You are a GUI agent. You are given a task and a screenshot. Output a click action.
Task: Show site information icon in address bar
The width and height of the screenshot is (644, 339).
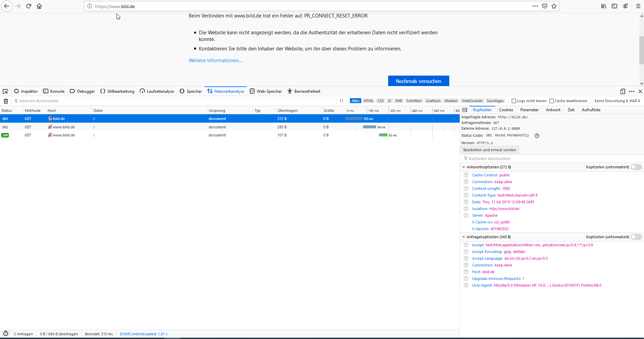click(x=90, y=6)
